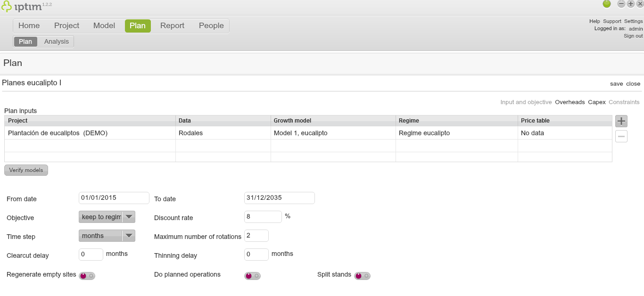Open the Objective dropdown
This screenshot has height=296, width=644.
point(107,217)
